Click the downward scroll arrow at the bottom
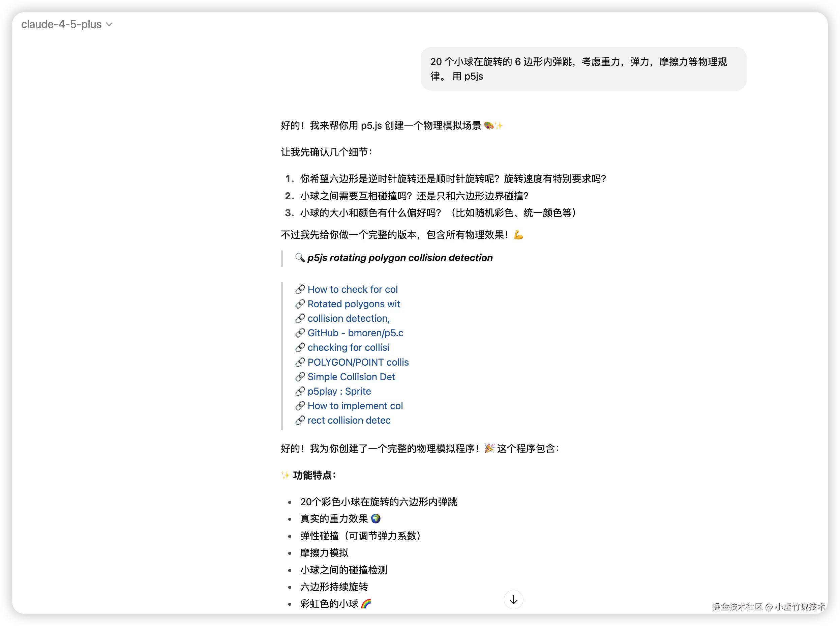Screen dimensions: 840x626 tap(513, 600)
